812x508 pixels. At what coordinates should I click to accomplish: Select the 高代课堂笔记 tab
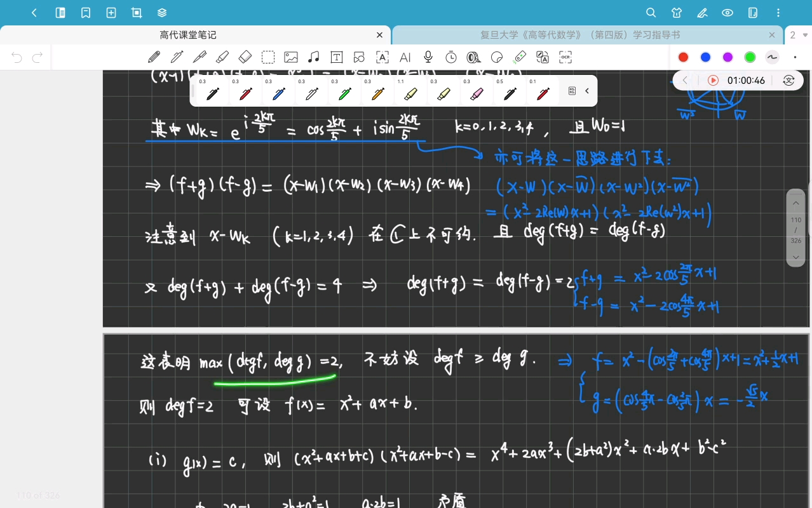[189, 35]
